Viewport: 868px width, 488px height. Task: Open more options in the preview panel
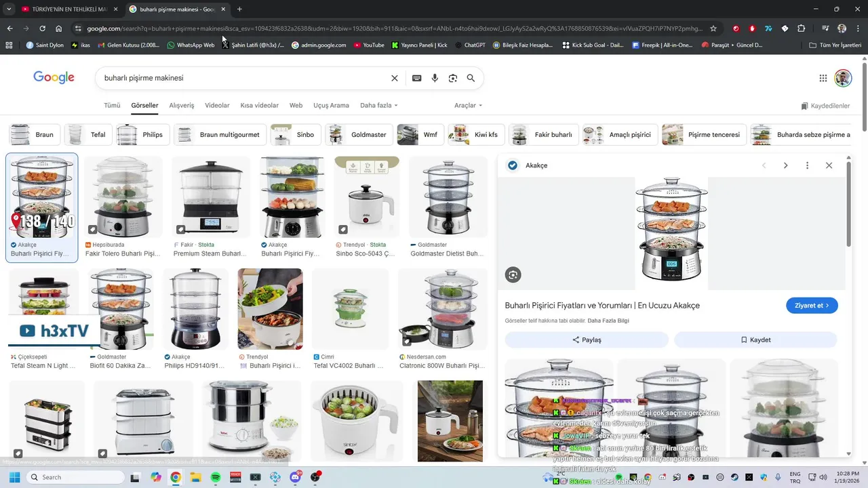(x=807, y=165)
